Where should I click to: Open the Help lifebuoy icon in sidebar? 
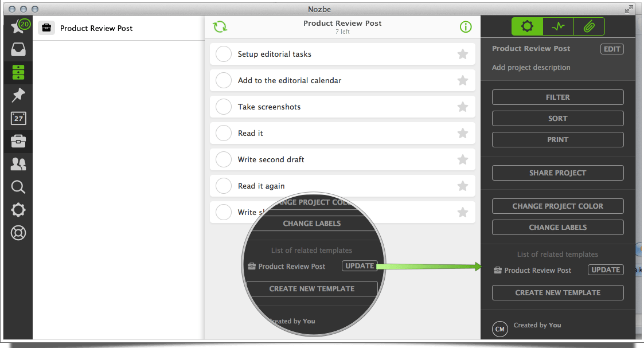(x=18, y=233)
